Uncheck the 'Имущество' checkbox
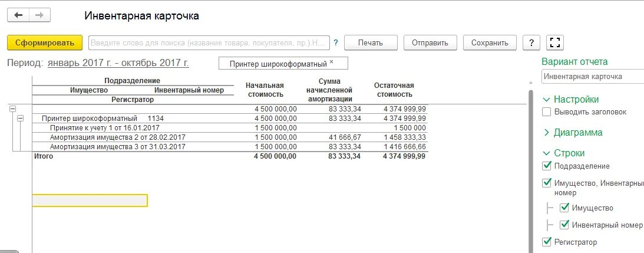 click(564, 208)
